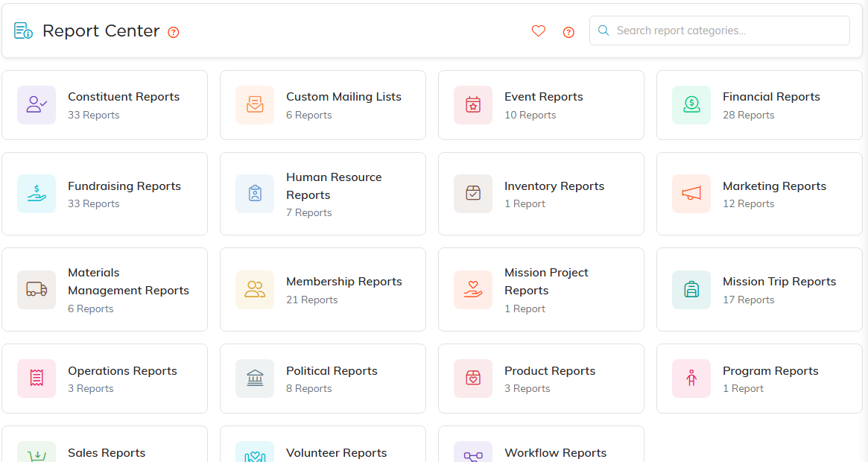Click '3 Reports' under Product Reports

click(527, 389)
